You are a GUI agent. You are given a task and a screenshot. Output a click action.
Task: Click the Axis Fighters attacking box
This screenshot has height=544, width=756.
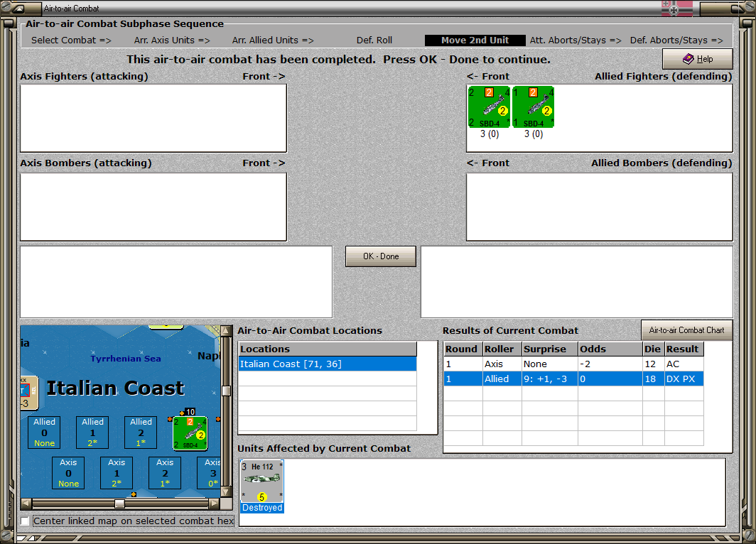pyautogui.click(x=153, y=118)
